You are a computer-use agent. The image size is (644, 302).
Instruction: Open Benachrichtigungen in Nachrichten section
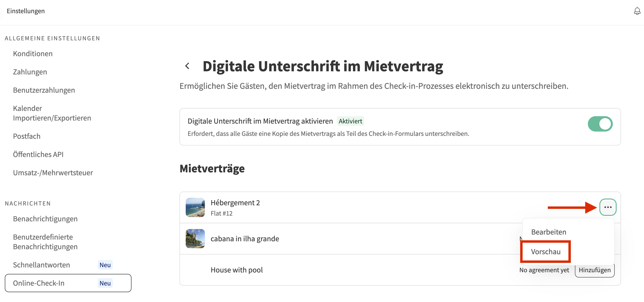[x=45, y=219]
